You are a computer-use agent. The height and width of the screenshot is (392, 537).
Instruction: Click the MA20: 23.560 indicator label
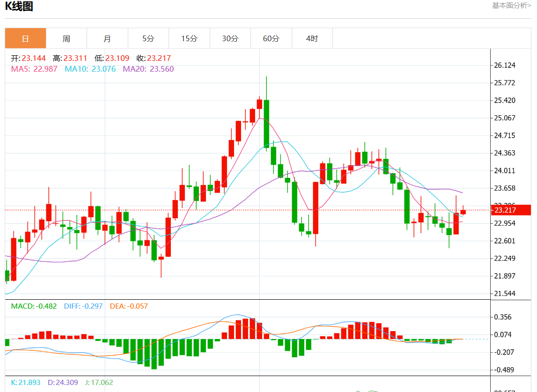(148, 69)
